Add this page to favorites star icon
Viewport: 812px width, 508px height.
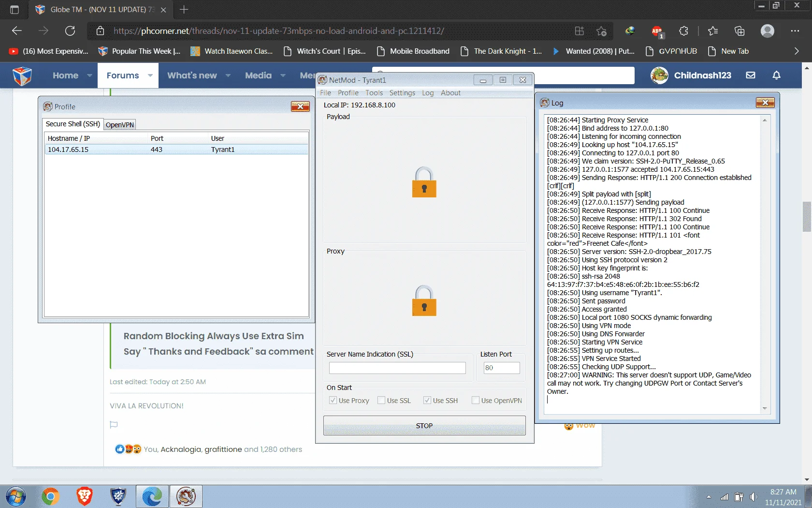[x=601, y=31]
